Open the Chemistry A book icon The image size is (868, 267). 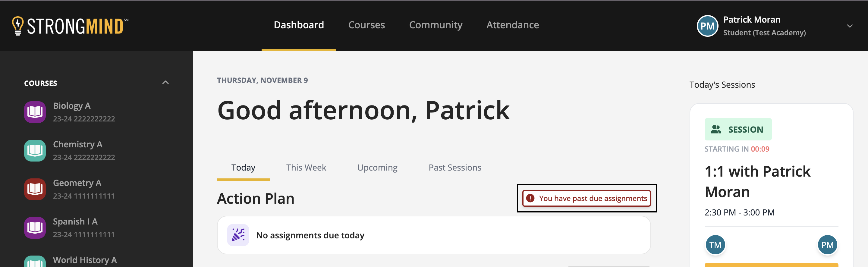[x=35, y=150]
